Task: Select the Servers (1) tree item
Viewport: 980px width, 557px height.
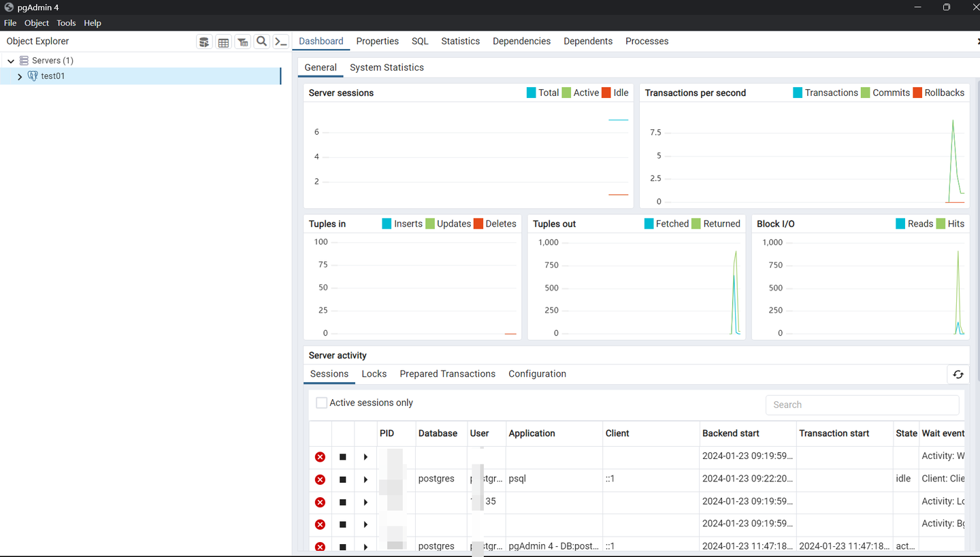Action: click(x=52, y=61)
